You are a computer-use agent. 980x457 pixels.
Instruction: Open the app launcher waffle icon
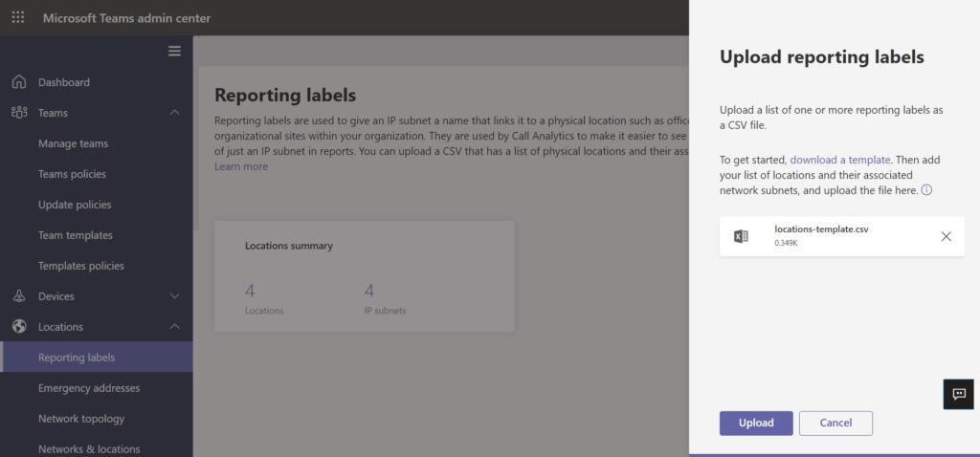tap(18, 18)
